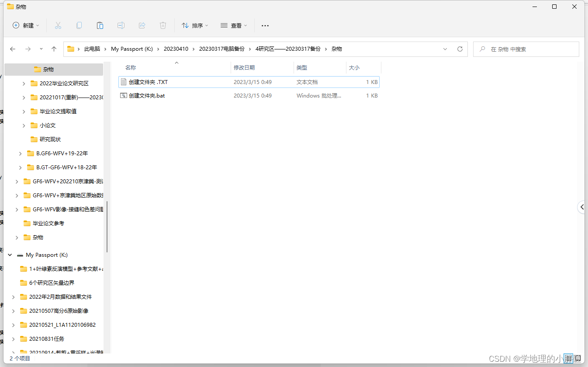Click 20230317电脑备份 breadcrumb segment
Screen dimensions: 588x367
(x=222, y=49)
